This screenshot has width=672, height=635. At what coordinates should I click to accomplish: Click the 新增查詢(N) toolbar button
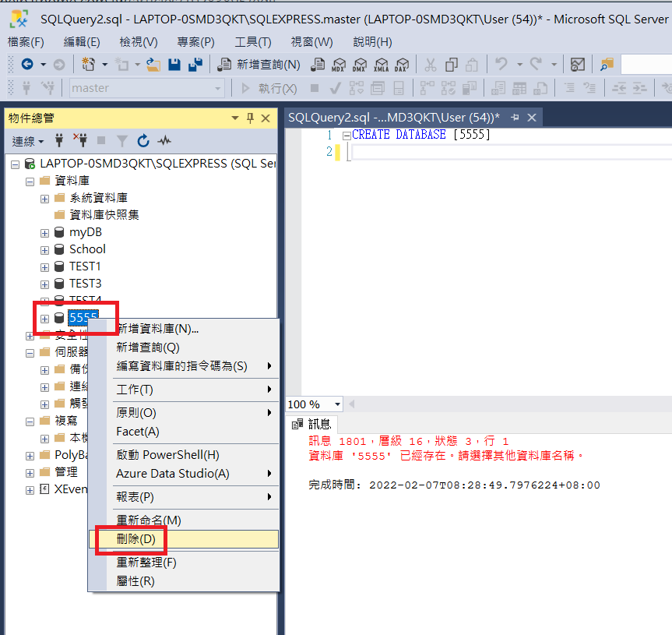[x=259, y=65]
